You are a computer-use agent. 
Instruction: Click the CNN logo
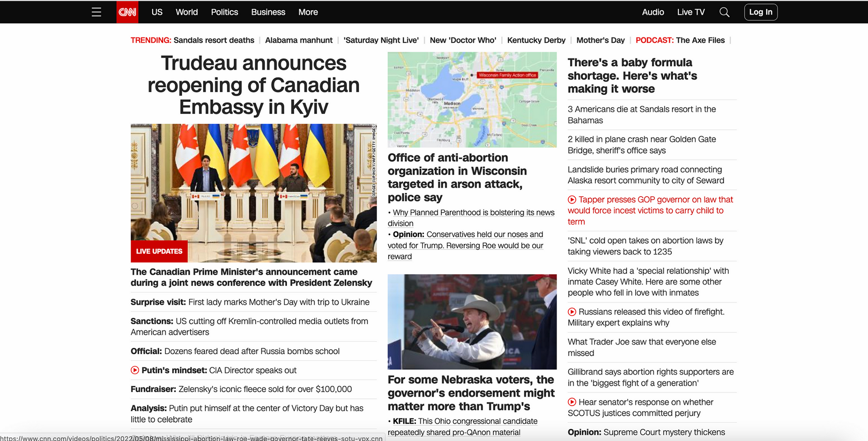point(127,12)
